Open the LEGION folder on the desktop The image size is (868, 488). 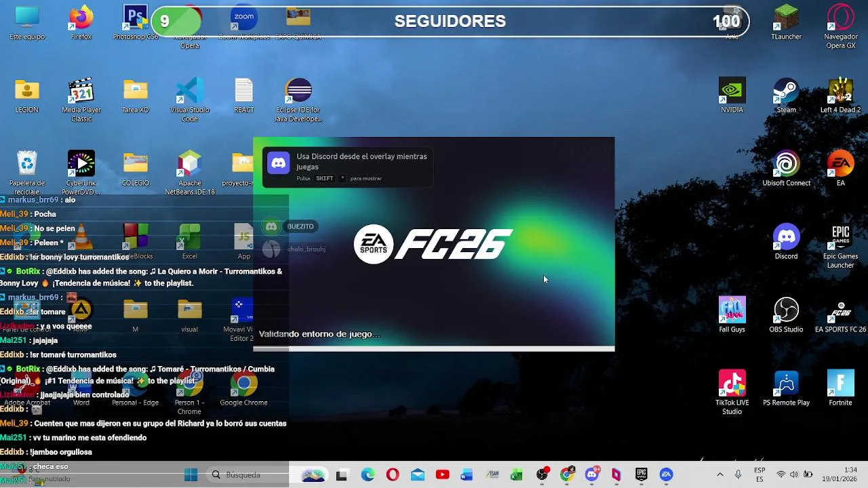(27, 96)
